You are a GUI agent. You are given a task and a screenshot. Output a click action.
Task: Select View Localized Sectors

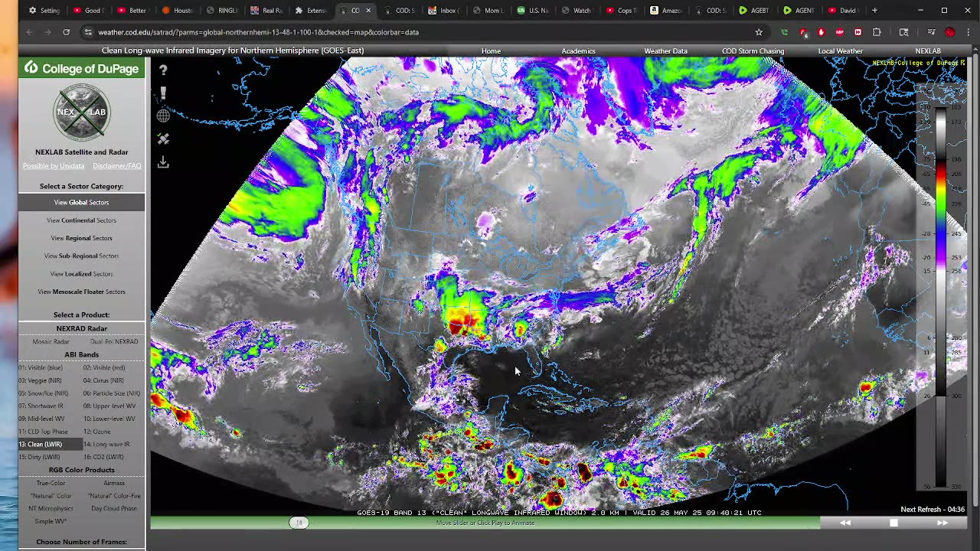[x=81, y=274]
